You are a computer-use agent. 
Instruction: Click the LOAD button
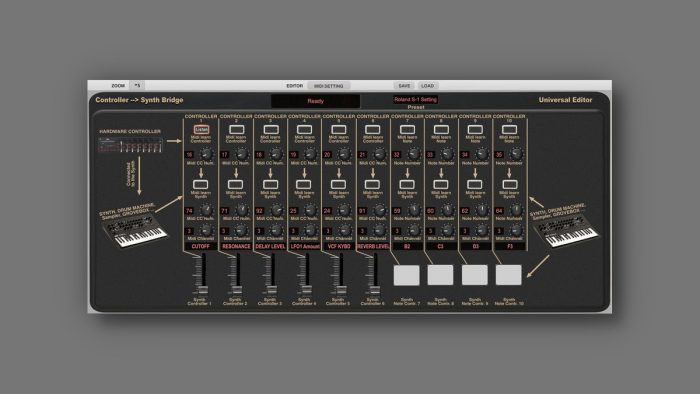click(428, 86)
